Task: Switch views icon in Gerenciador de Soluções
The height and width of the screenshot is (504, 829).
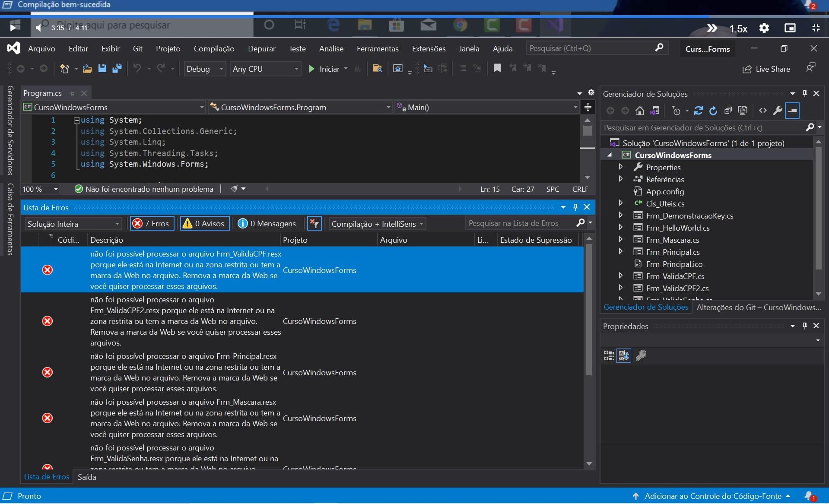Action: click(x=655, y=111)
